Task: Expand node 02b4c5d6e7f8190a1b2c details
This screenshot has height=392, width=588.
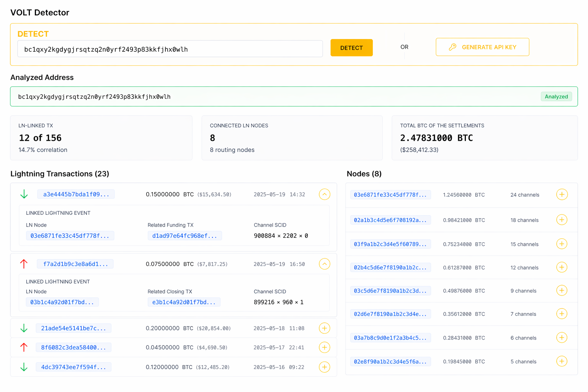Action: pos(562,267)
